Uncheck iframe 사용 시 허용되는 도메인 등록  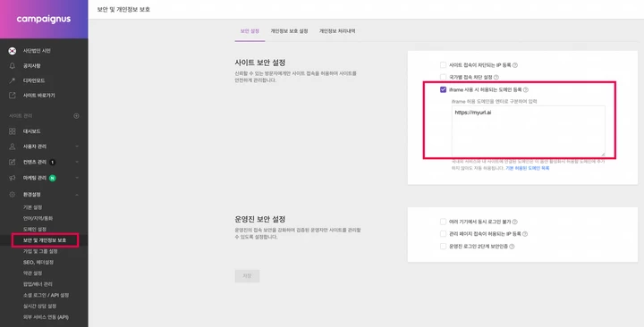click(443, 89)
